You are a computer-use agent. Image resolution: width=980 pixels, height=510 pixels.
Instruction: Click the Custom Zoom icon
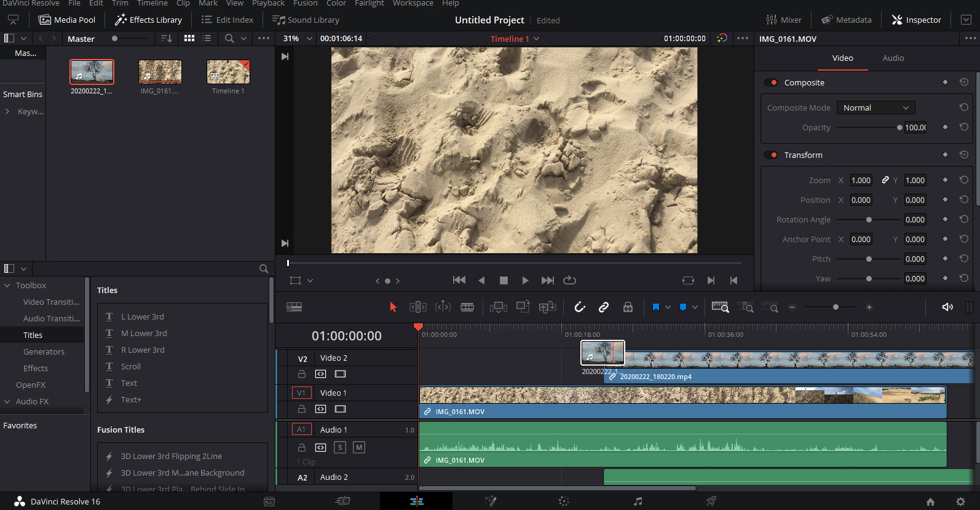point(770,307)
